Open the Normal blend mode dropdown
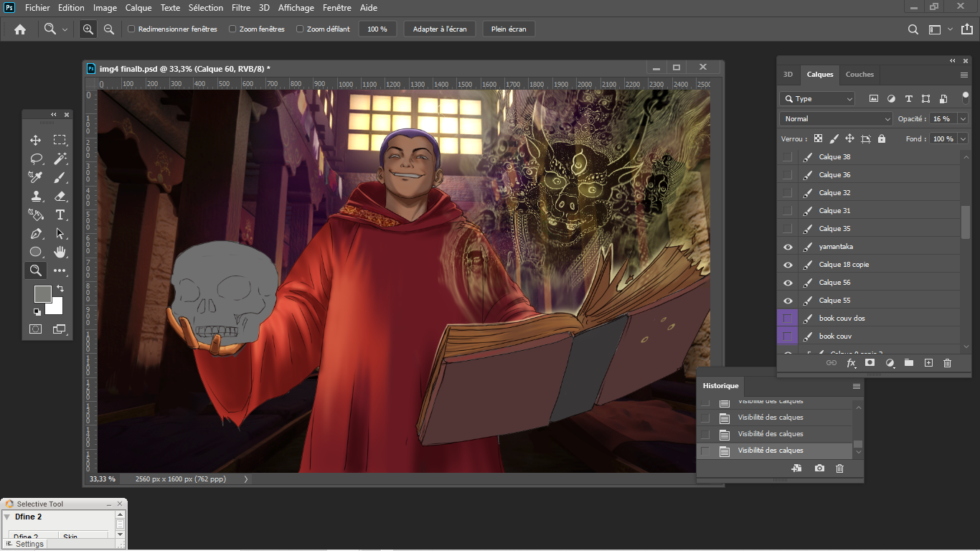Screen dimensions: 980x551 pyautogui.click(x=836, y=119)
